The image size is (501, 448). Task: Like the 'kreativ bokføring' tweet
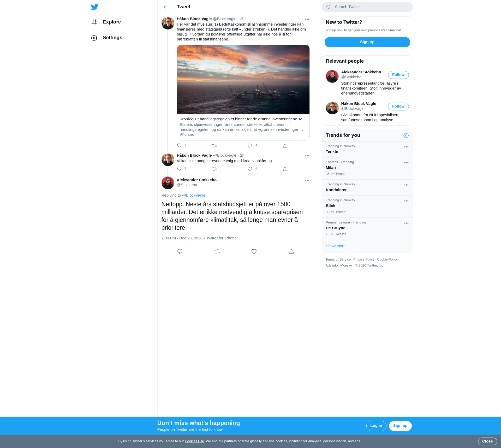(250, 169)
